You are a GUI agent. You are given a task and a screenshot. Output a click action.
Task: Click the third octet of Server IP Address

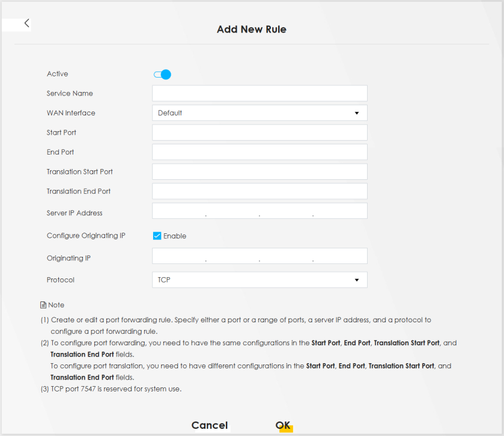[x=286, y=211]
